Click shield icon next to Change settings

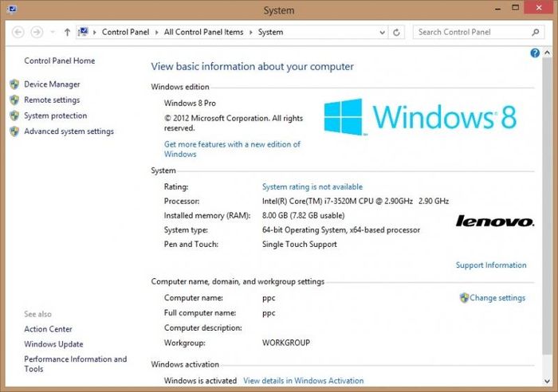coord(464,298)
